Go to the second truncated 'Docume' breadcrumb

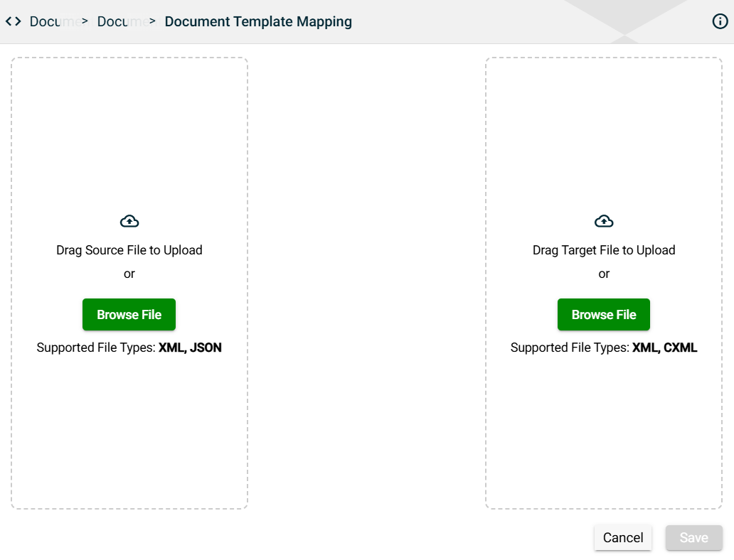121,21
